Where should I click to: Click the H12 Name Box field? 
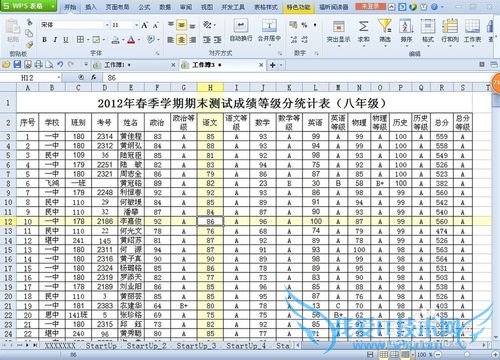pyautogui.click(x=32, y=78)
